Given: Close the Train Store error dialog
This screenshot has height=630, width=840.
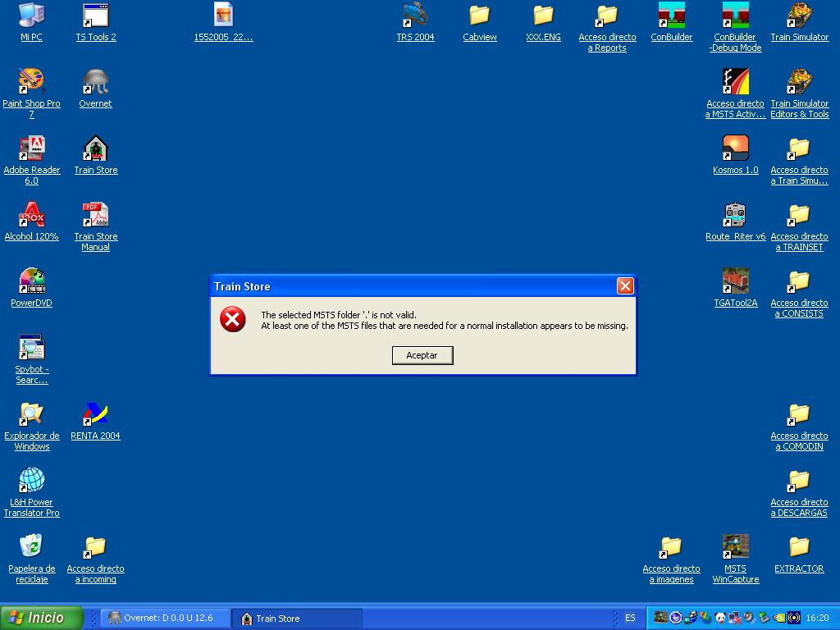Looking at the screenshot, I should 625,285.
